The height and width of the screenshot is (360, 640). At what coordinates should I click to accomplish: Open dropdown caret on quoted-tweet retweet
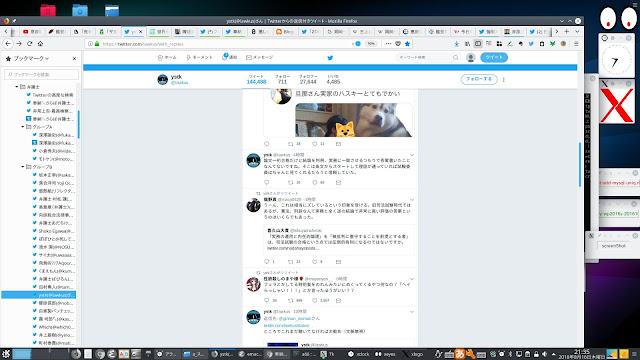[412, 200]
